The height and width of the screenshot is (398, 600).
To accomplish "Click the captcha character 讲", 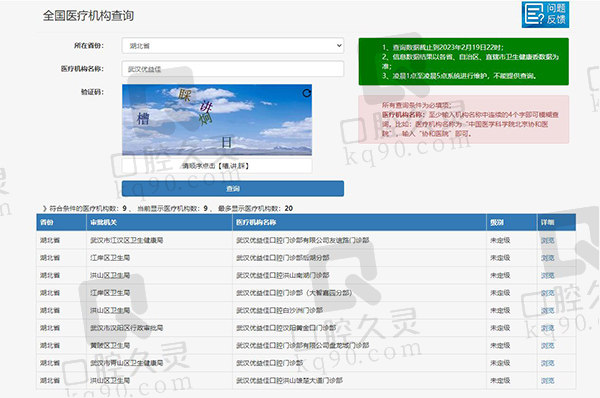I will point(207,106).
